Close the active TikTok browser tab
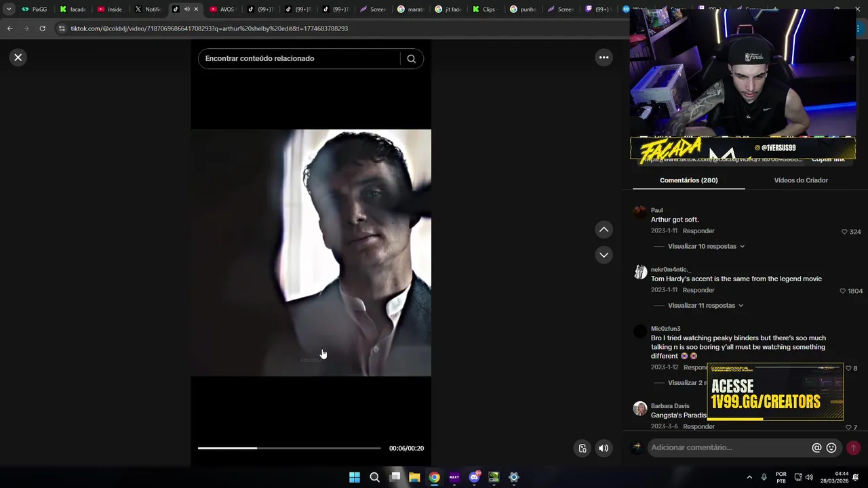The width and height of the screenshot is (868, 488). click(196, 9)
